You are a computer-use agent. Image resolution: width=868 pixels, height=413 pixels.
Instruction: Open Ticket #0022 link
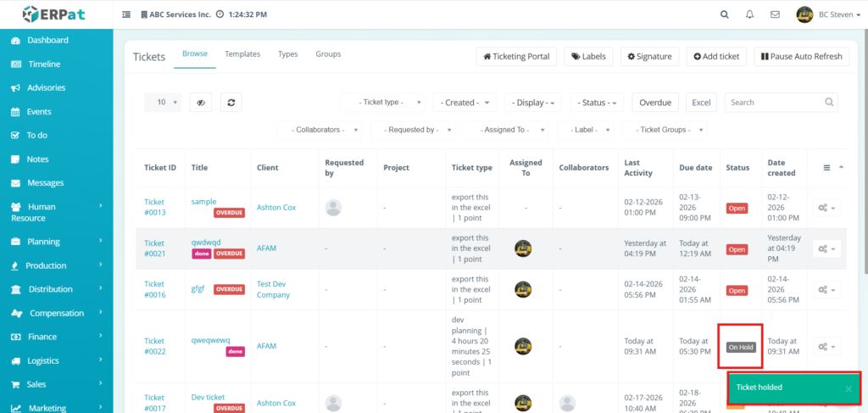click(x=154, y=346)
